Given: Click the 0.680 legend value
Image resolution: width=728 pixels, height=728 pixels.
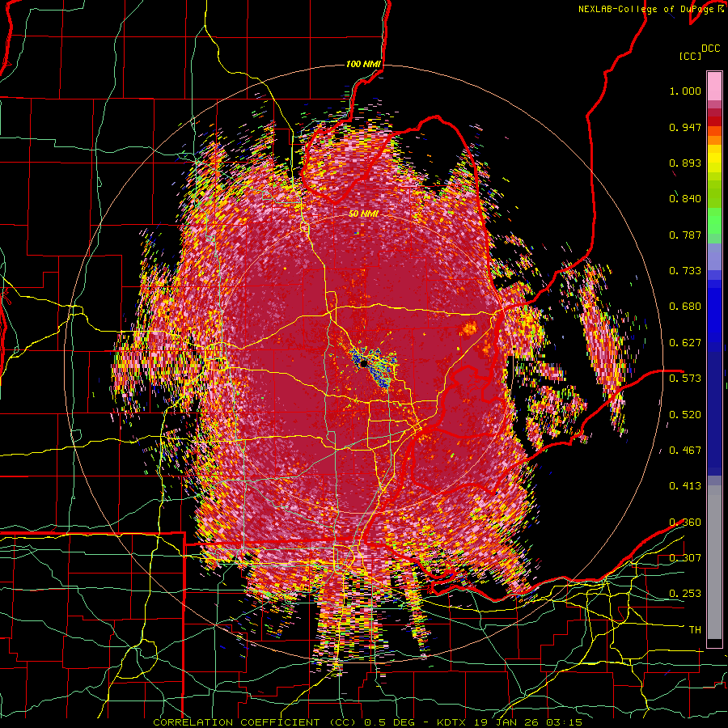Looking at the screenshot, I should point(685,307).
